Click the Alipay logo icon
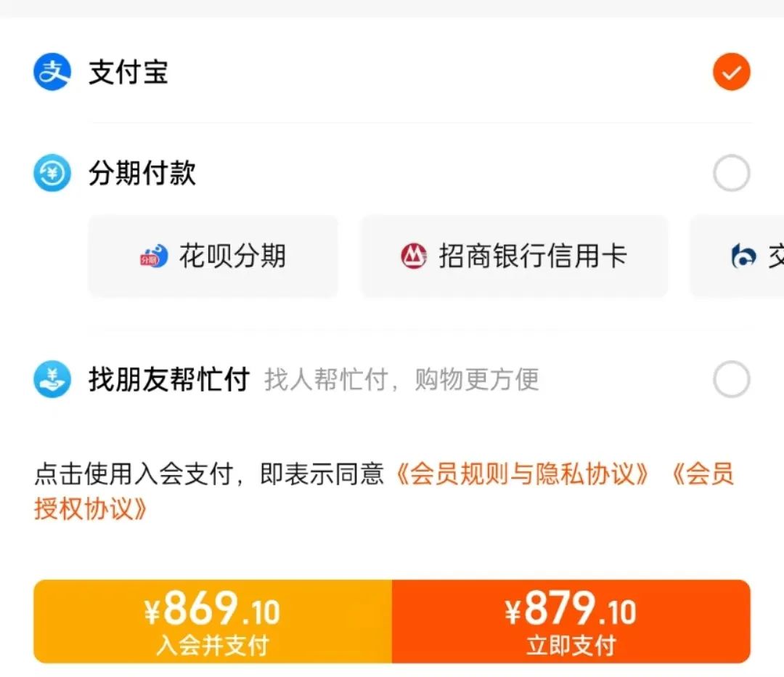Viewport: 784px width, 677px height. [x=52, y=73]
